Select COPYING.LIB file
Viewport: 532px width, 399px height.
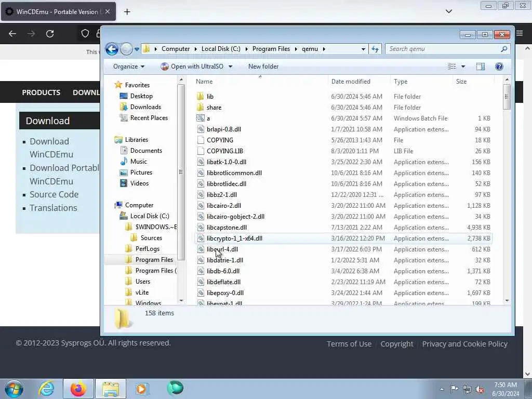pyautogui.click(x=225, y=151)
